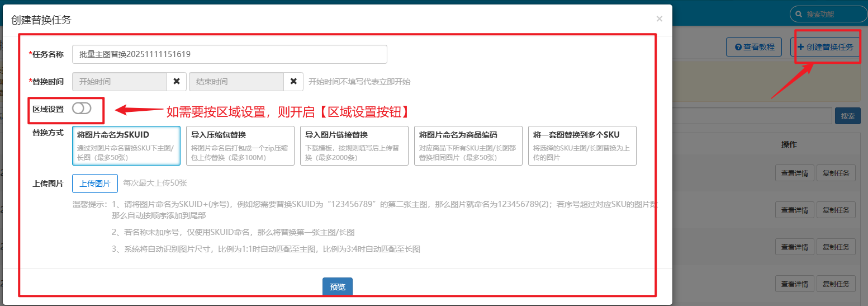This screenshot has width=868, height=306.
Task: Open the 结束时间 date picker
Action: coord(236,82)
